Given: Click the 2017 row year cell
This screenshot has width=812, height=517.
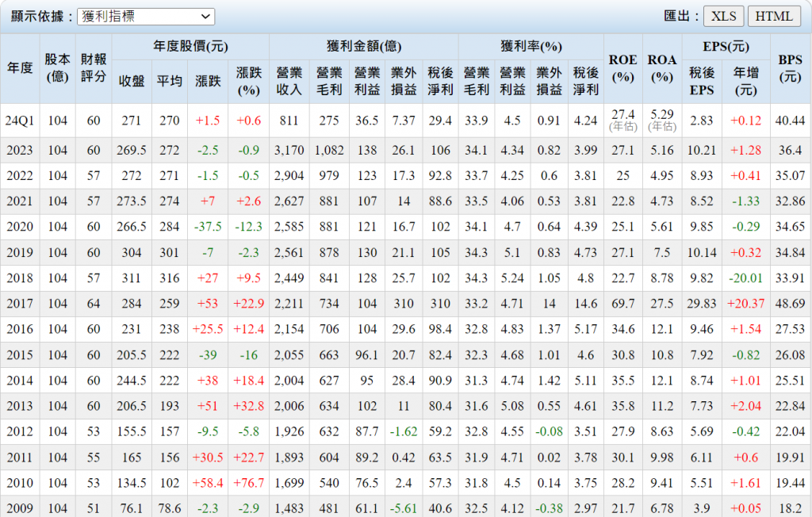Looking at the screenshot, I should pos(20,303).
